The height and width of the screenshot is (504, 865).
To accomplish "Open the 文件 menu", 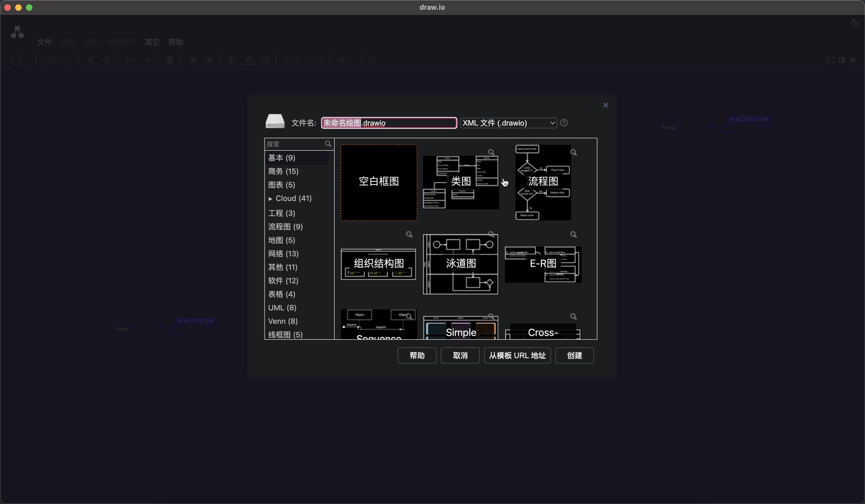I will [x=44, y=42].
